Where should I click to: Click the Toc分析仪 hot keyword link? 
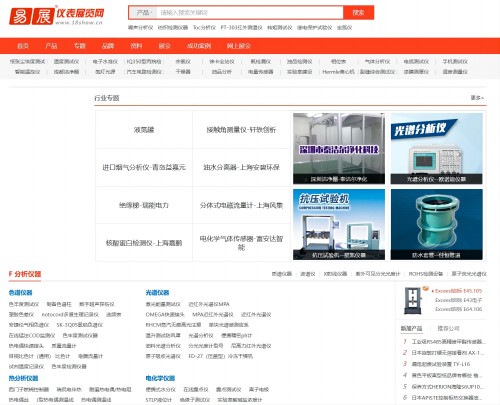click(204, 28)
